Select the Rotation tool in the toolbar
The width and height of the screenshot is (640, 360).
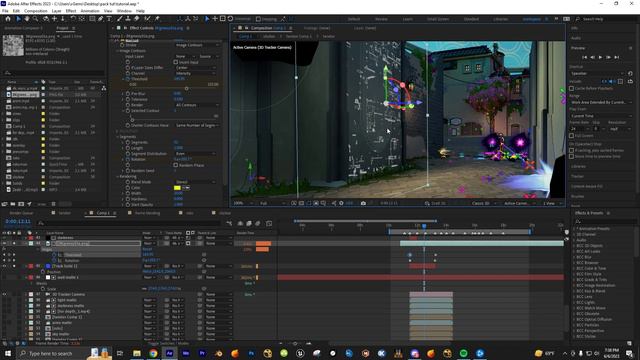[x=73, y=19]
